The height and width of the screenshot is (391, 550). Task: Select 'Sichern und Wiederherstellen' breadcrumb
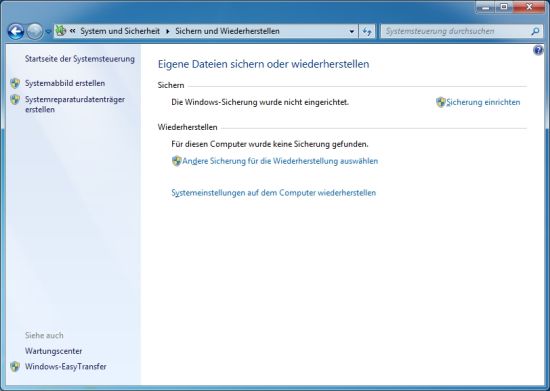pos(227,31)
